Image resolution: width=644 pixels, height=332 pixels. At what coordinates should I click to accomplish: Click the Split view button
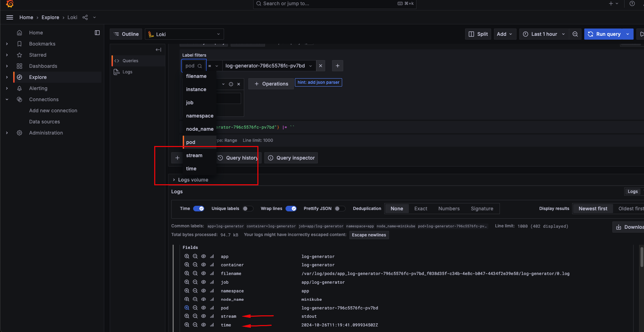click(x=478, y=34)
